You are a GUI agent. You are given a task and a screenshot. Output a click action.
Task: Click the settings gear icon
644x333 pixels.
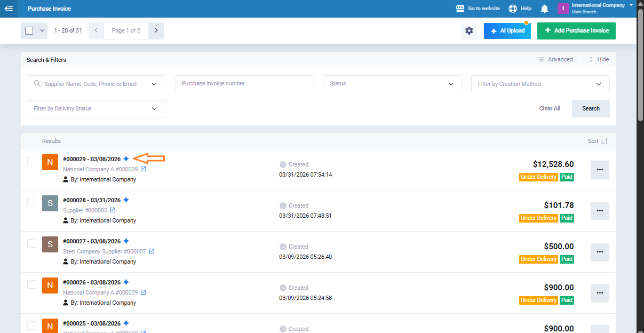[x=469, y=31]
